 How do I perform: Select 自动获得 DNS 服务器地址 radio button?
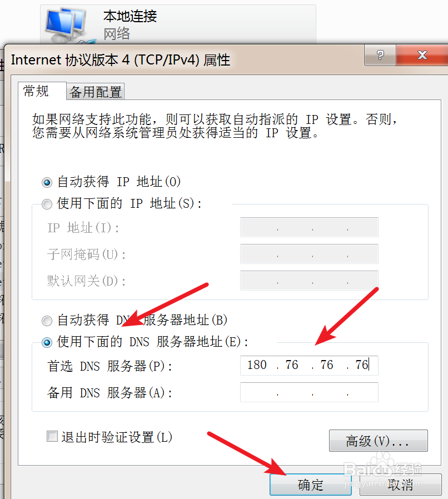coord(47,321)
